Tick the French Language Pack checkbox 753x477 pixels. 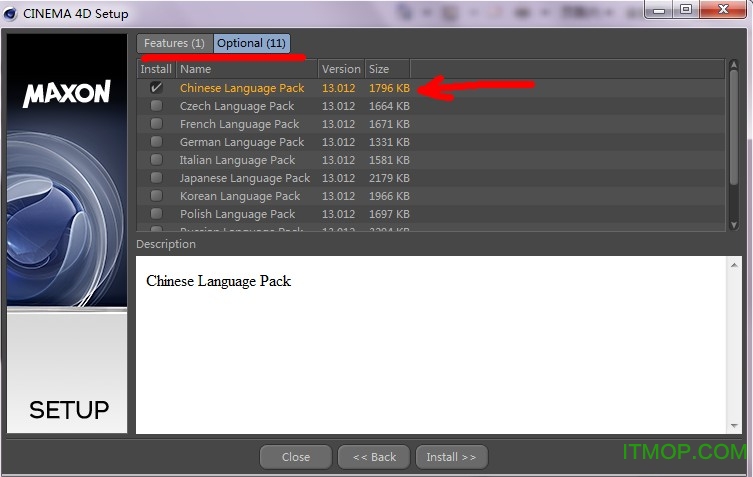156,124
